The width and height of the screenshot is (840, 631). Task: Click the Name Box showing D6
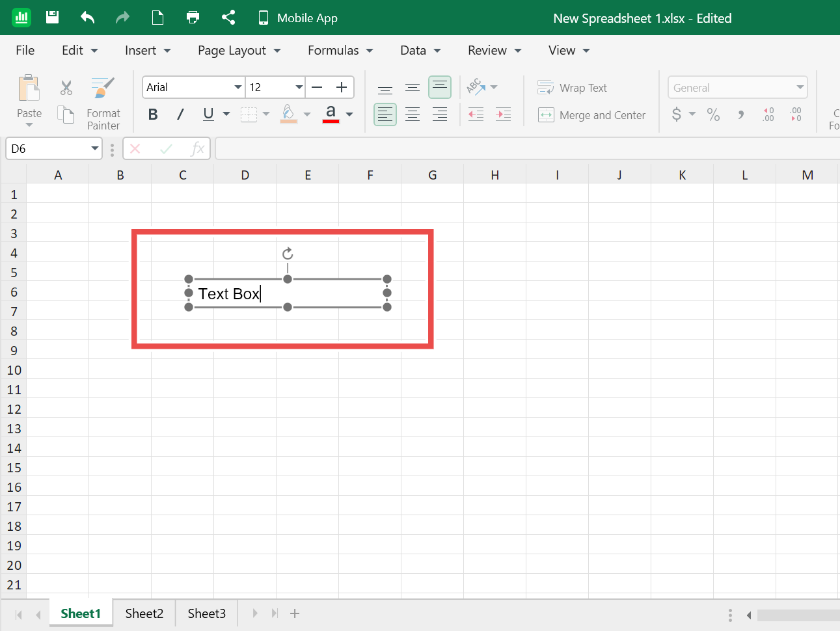[53, 149]
